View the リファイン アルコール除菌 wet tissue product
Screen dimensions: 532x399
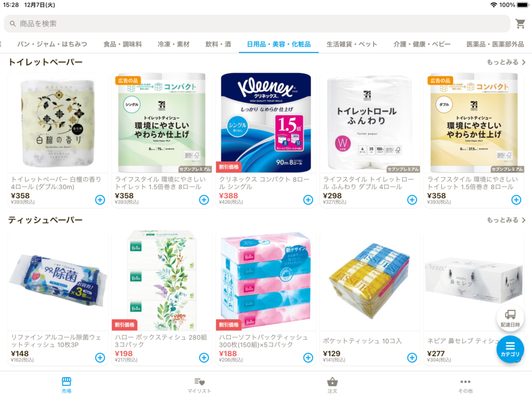point(57,281)
